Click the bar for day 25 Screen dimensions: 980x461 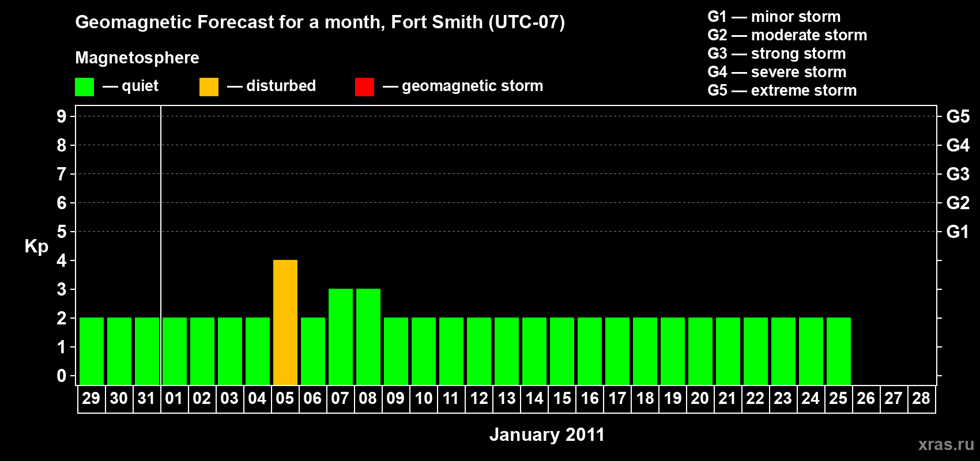coord(839,351)
